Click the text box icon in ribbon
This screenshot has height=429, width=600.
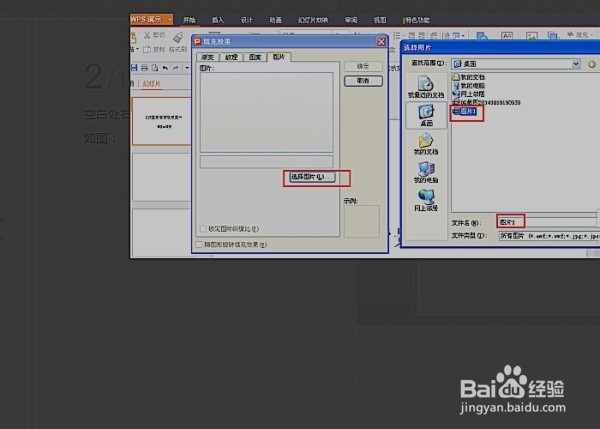(x=507, y=36)
